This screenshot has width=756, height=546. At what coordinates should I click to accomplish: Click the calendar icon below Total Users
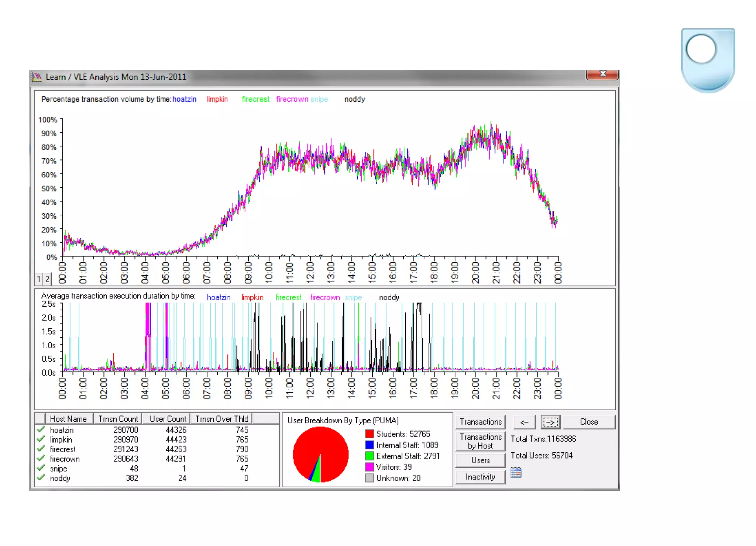(x=516, y=473)
